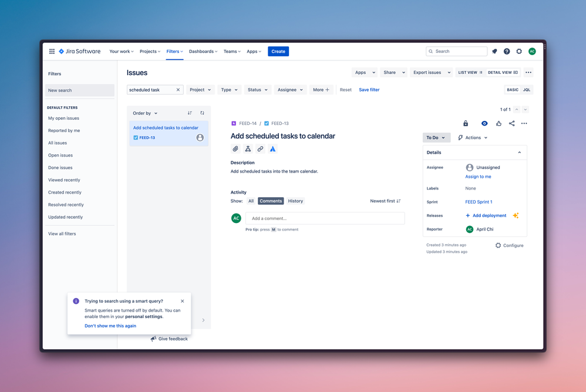Open the Project filter dropdown

(200, 90)
